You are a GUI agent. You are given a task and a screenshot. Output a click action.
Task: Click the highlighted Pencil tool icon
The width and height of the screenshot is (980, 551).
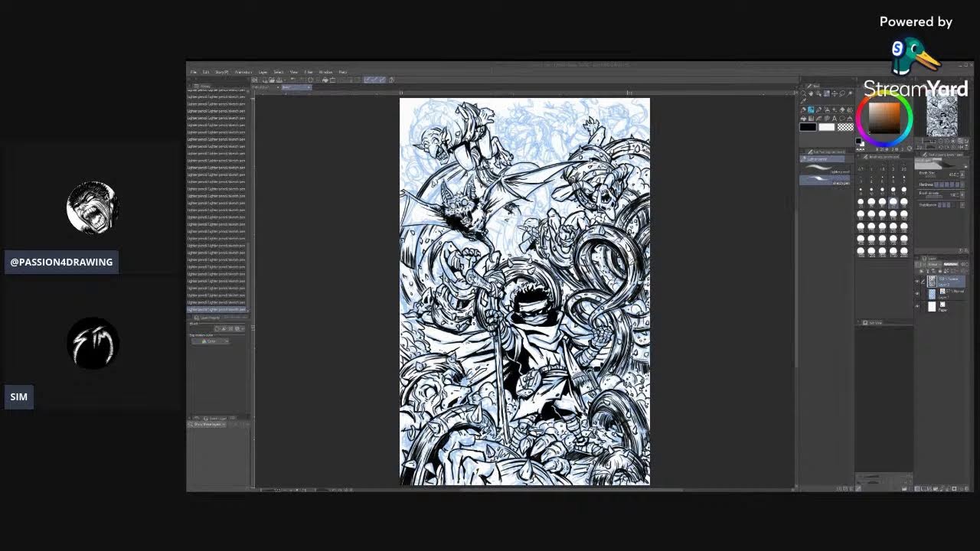811,110
